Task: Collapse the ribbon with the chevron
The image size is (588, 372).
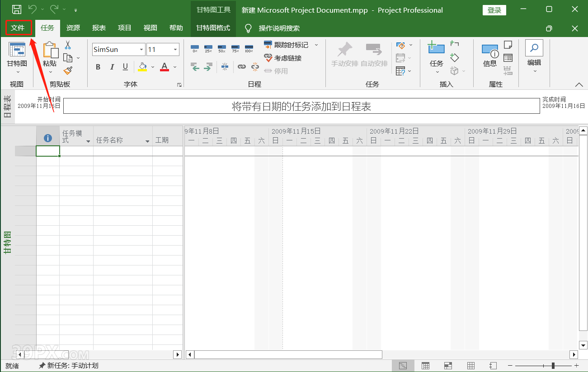Action: 579,84
